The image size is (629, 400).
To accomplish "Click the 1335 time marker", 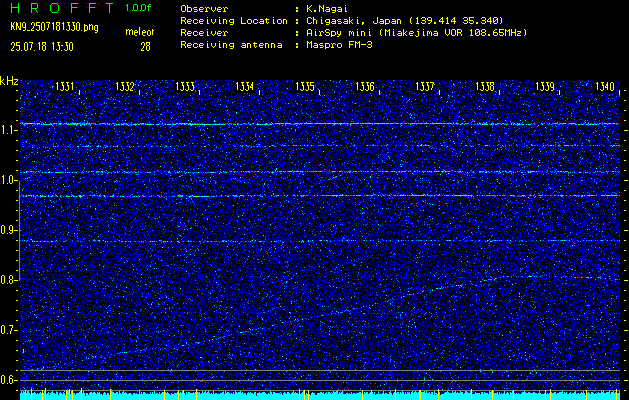I will tap(305, 86).
